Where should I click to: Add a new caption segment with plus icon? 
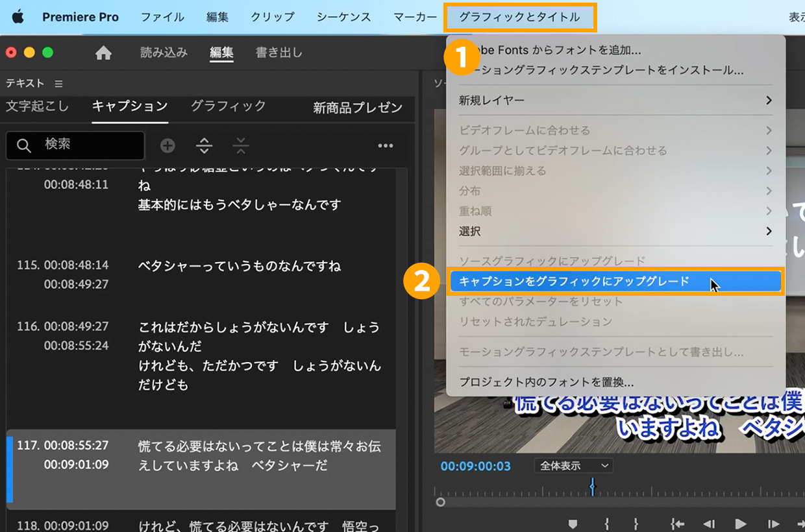[x=167, y=146]
